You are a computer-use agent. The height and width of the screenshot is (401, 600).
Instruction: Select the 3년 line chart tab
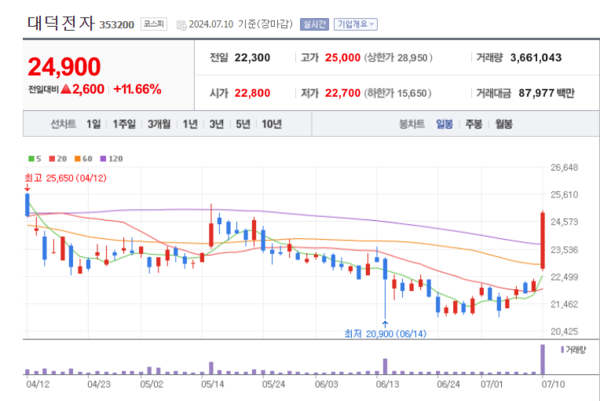pyautogui.click(x=217, y=124)
